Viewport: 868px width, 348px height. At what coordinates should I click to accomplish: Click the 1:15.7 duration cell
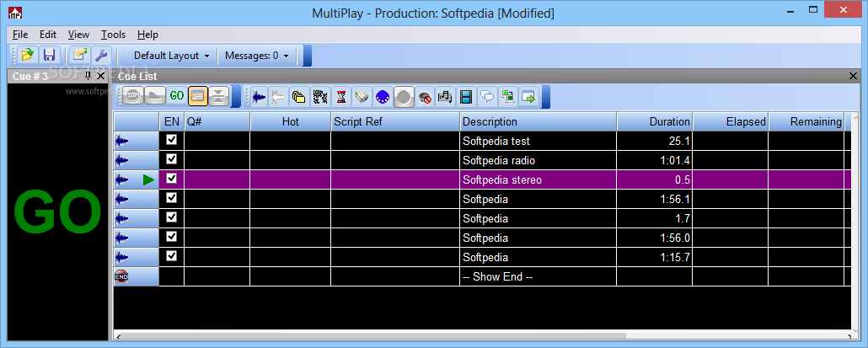(x=655, y=257)
